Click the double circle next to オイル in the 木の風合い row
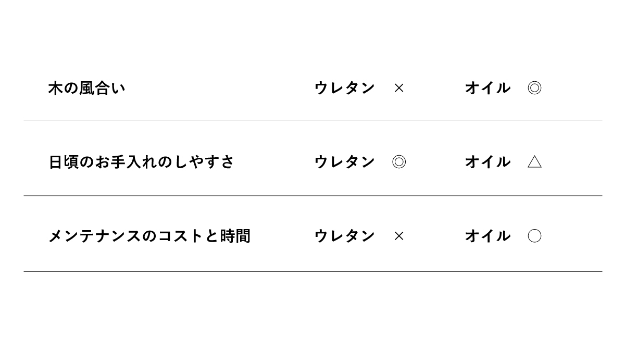 pyautogui.click(x=534, y=88)
